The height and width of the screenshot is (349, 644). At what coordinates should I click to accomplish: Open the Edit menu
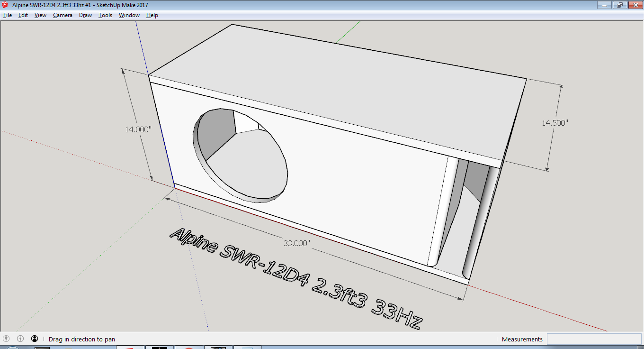coord(23,15)
